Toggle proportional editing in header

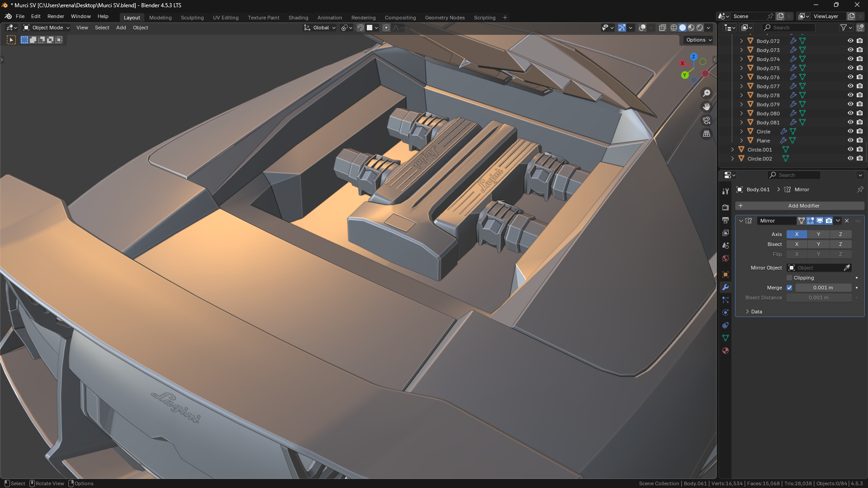(386, 28)
